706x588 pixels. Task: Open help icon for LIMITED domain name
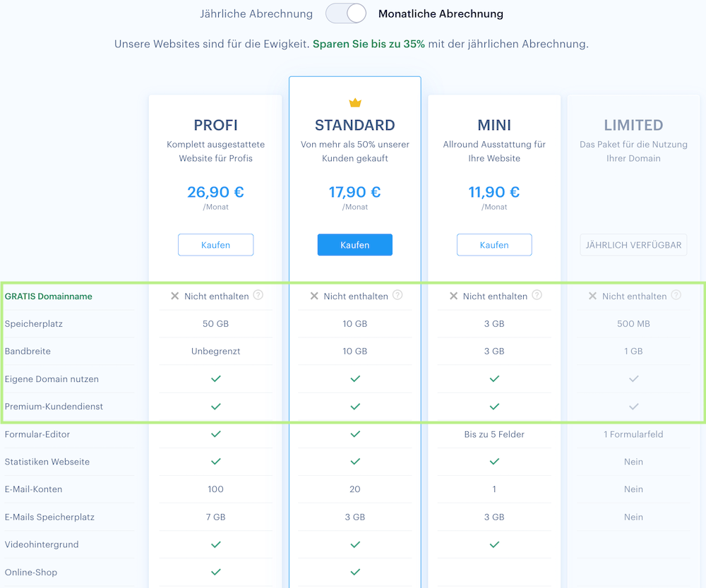(676, 295)
